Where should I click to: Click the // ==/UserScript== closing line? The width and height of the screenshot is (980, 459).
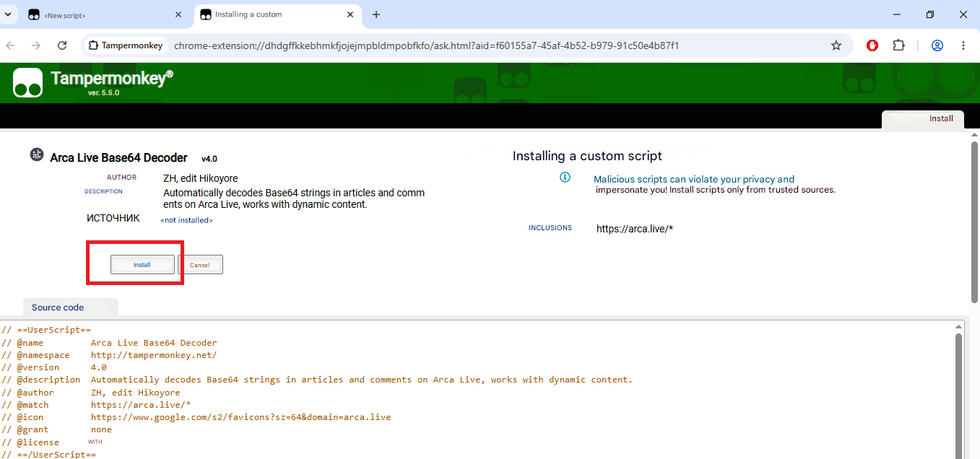tap(48, 455)
